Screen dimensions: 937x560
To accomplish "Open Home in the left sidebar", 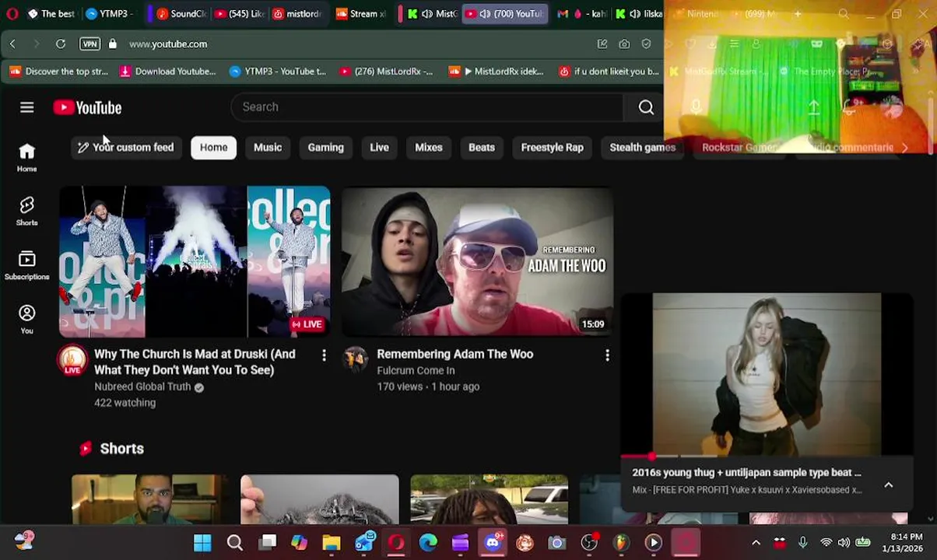I will (x=26, y=157).
